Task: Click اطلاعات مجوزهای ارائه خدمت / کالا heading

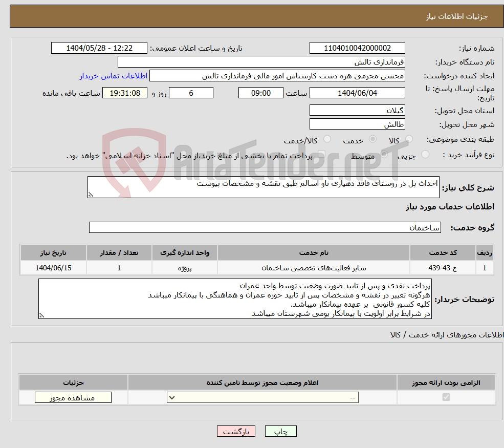Action: point(447,335)
